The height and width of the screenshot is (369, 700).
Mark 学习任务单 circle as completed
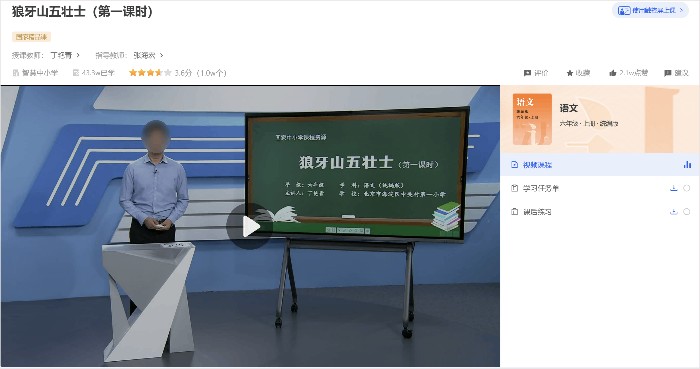coord(687,188)
